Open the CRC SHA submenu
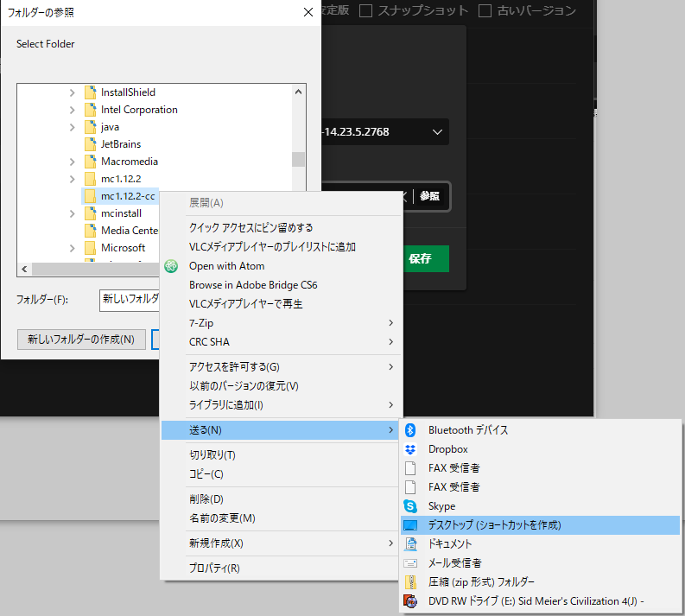Image resolution: width=685 pixels, height=616 pixels. click(x=282, y=341)
